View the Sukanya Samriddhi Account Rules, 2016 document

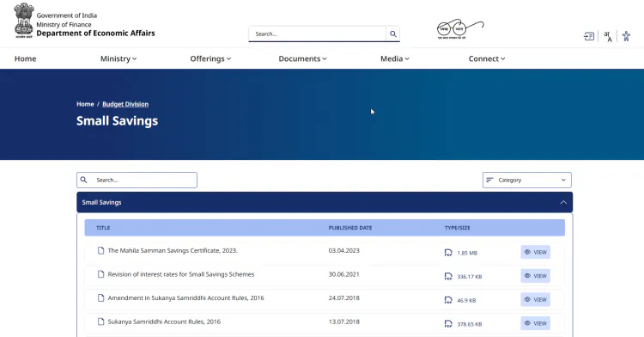pos(536,324)
